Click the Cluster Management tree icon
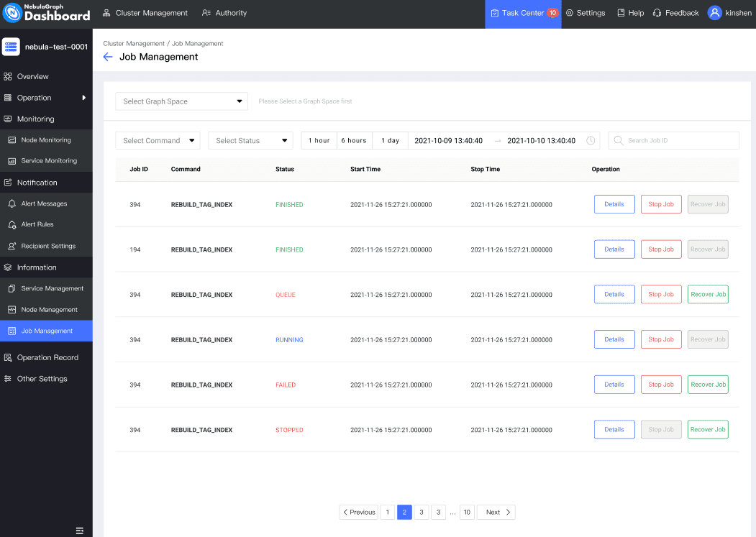 tap(106, 13)
